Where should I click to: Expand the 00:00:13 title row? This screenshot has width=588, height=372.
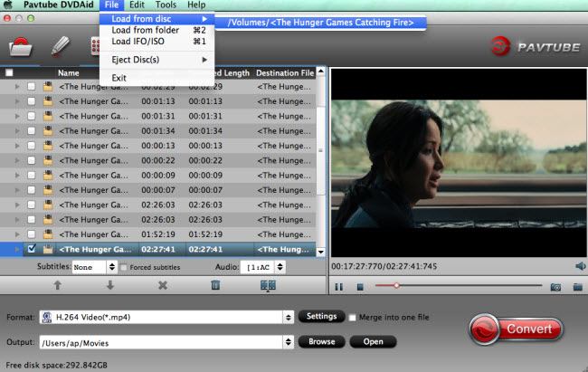click(17, 146)
